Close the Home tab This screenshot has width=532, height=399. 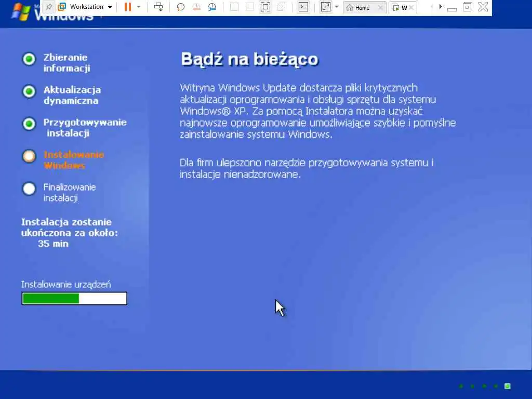(x=380, y=7)
